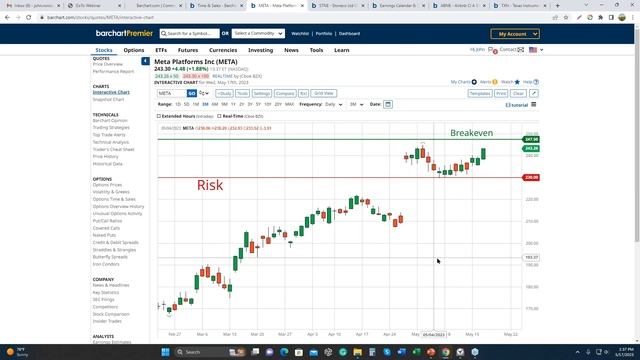Image resolution: width=640 pixels, height=360 pixels.
Task: Switch to the Earnings Calendar browser tab
Action: pos(398,6)
